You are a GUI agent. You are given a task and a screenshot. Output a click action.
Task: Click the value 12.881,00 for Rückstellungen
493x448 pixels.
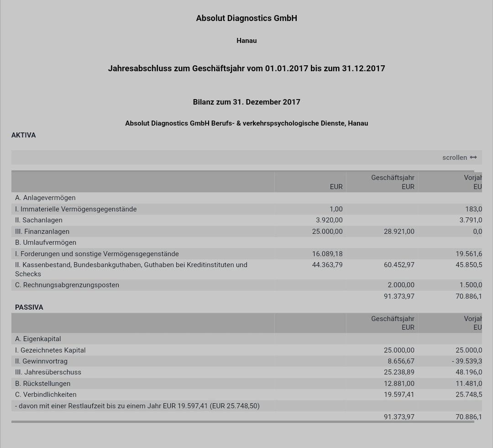click(399, 384)
